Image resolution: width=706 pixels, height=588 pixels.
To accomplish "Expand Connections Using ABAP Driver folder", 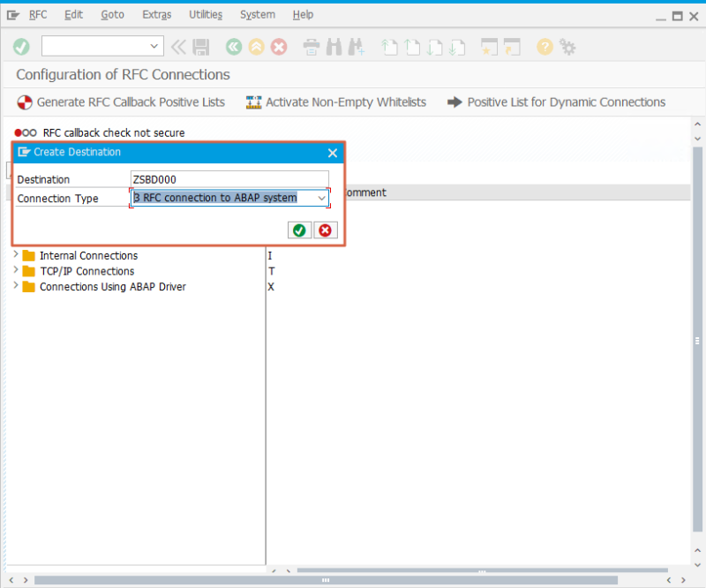I will 16,285.
